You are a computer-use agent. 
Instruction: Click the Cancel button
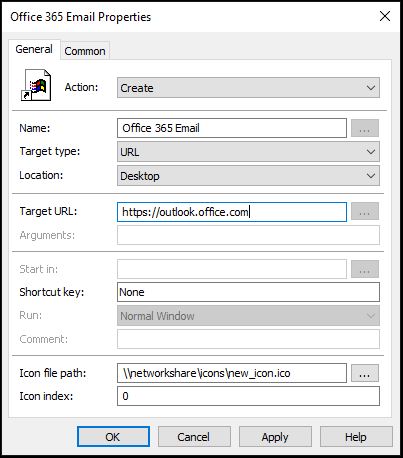(194, 437)
